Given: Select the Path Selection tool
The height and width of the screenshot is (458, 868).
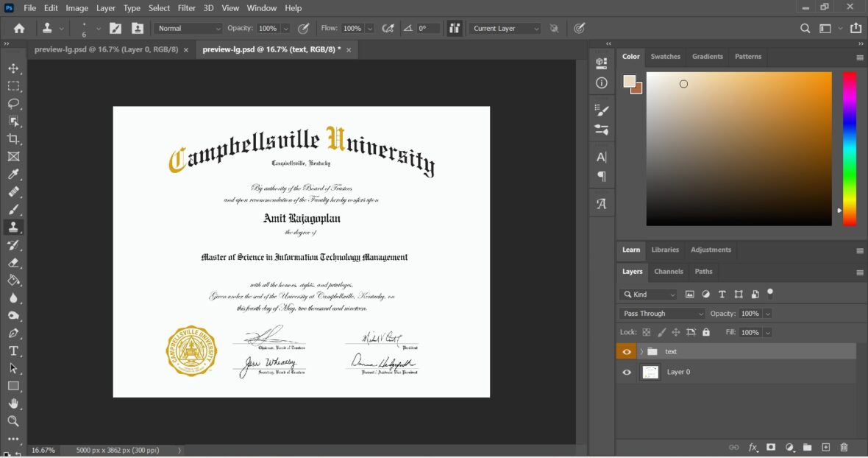Looking at the screenshot, I should 13,368.
